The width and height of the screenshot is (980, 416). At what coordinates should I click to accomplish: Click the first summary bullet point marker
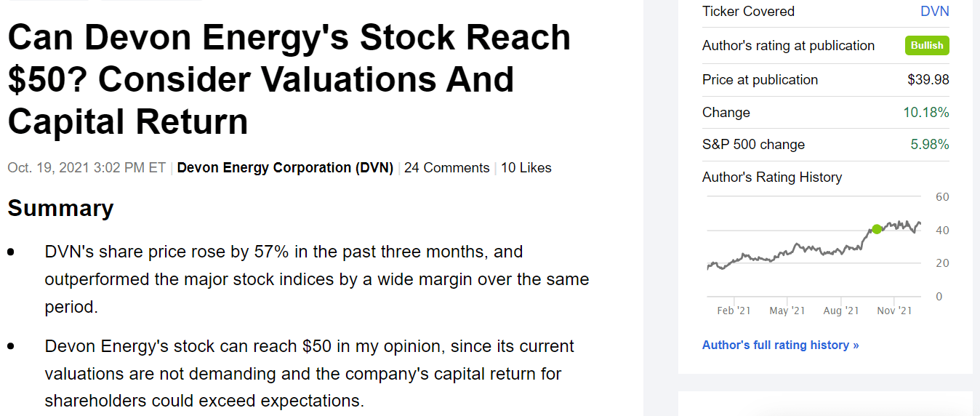[11, 252]
